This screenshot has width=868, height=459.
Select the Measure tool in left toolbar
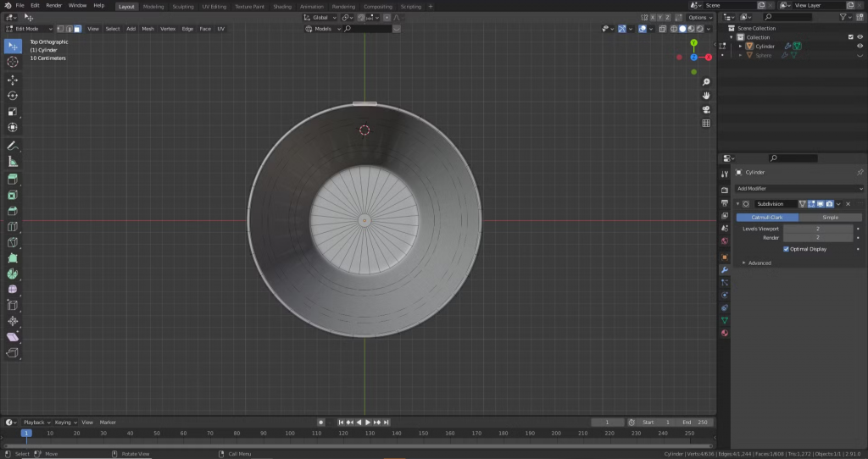coord(13,161)
